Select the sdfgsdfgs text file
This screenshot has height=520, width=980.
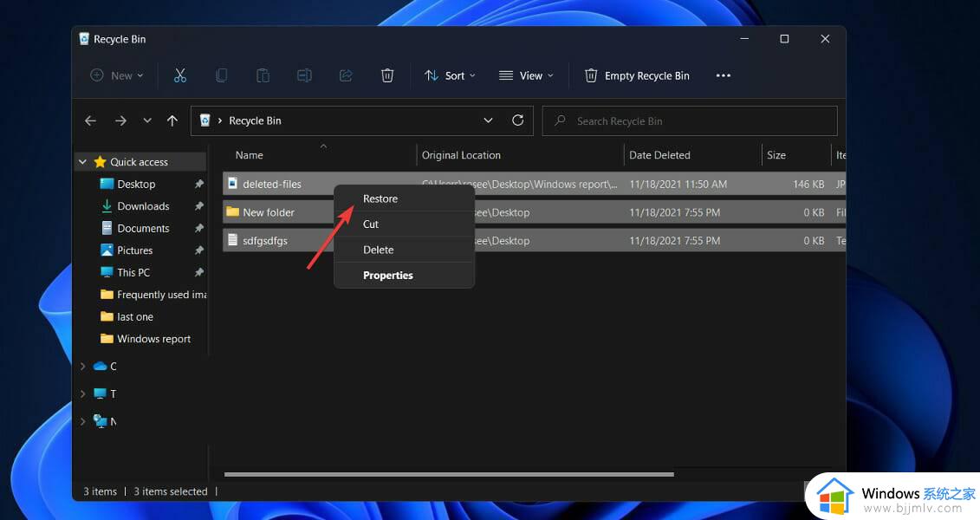(265, 241)
